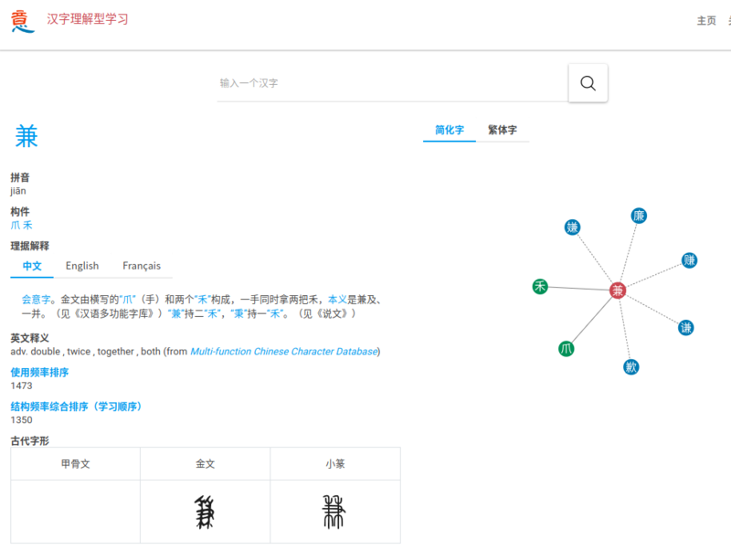The image size is (731, 560).
Task: Open the 歉 node in the graph
Action: (630, 366)
